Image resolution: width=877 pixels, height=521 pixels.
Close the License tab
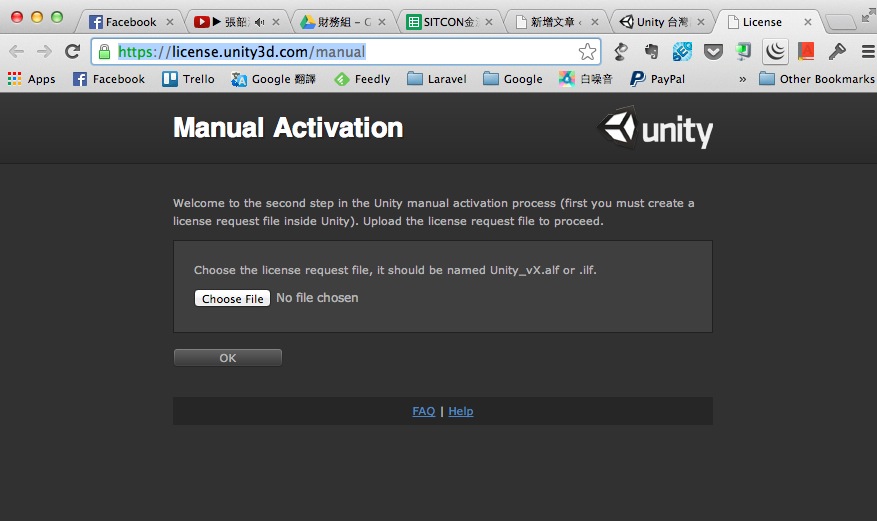coord(808,22)
